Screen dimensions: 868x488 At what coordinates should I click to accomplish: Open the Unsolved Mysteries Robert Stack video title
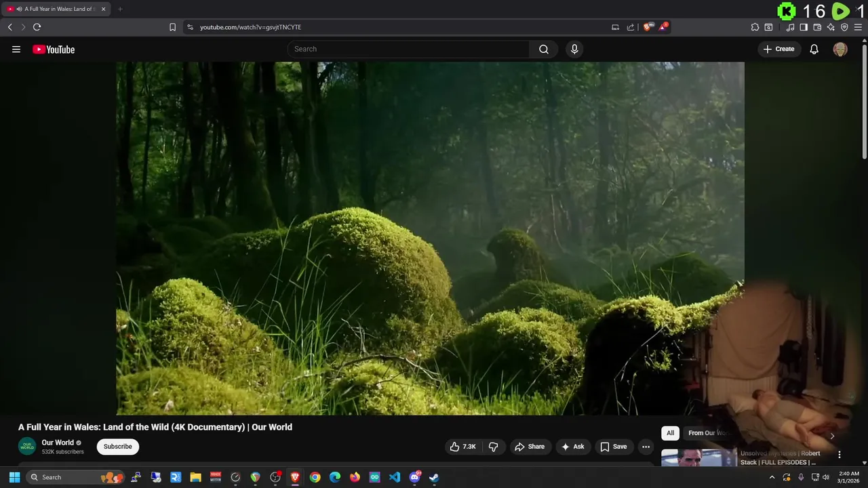[780, 457]
